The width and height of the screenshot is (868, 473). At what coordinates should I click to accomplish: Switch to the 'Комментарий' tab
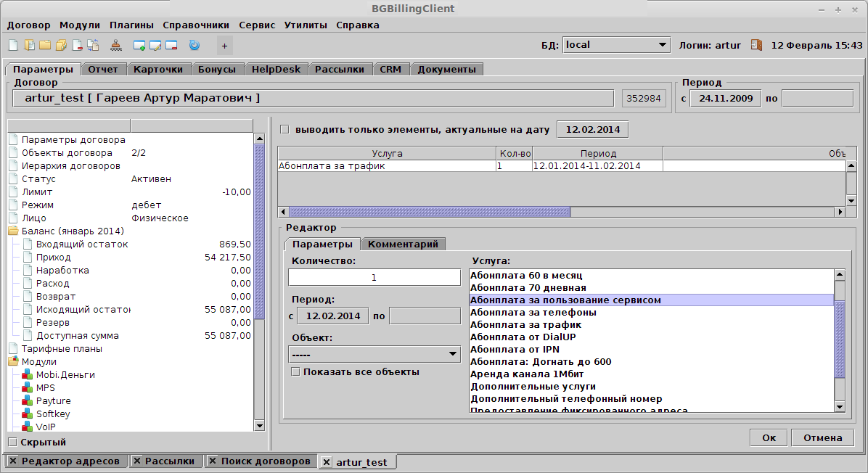point(403,244)
